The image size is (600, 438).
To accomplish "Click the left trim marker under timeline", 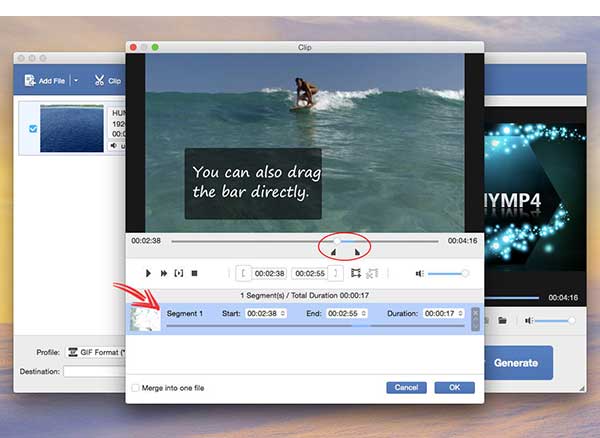I will [333, 252].
